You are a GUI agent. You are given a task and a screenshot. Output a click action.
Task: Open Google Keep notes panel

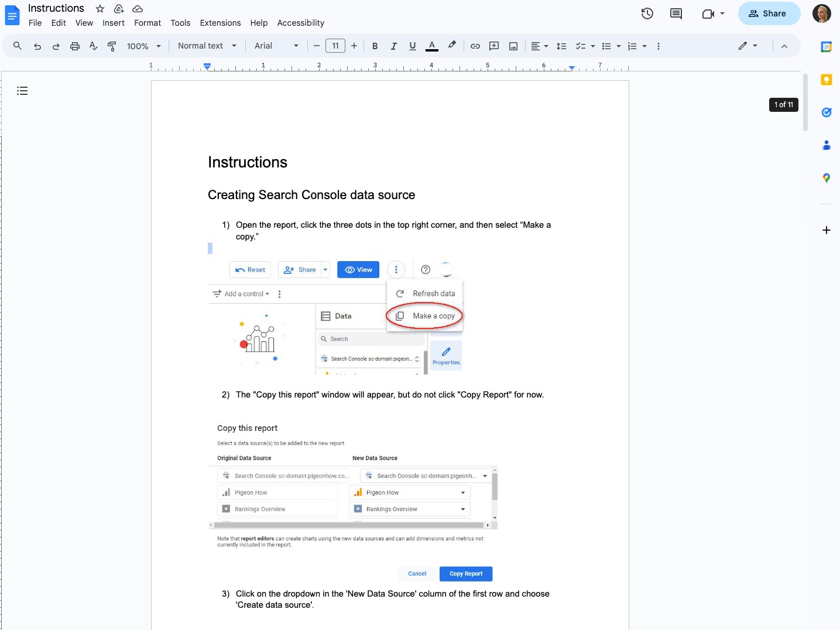(x=826, y=80)
